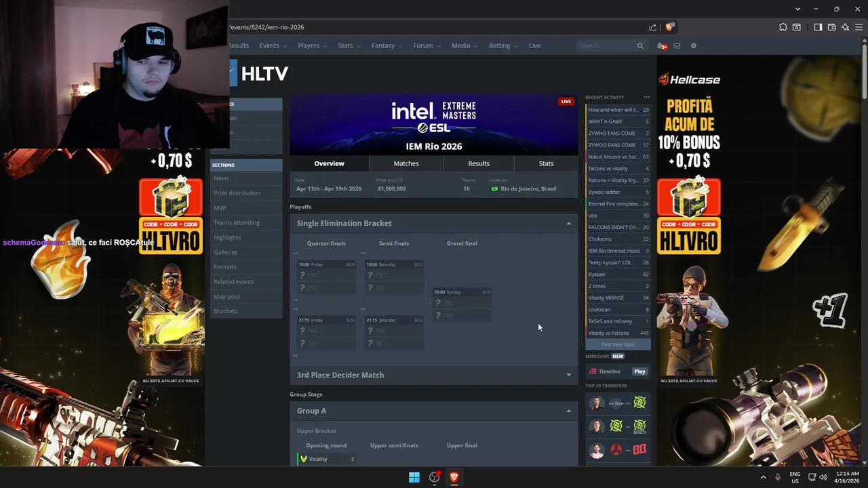Open the Results item in the top navigation

click(x=239, y=45)
